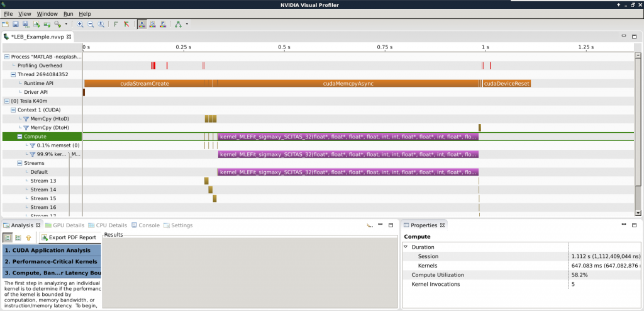This screenshot has width=644, height=311.
Task: Toggle the highlighted K color-by-kernel button
Action: tap(142, 24)
